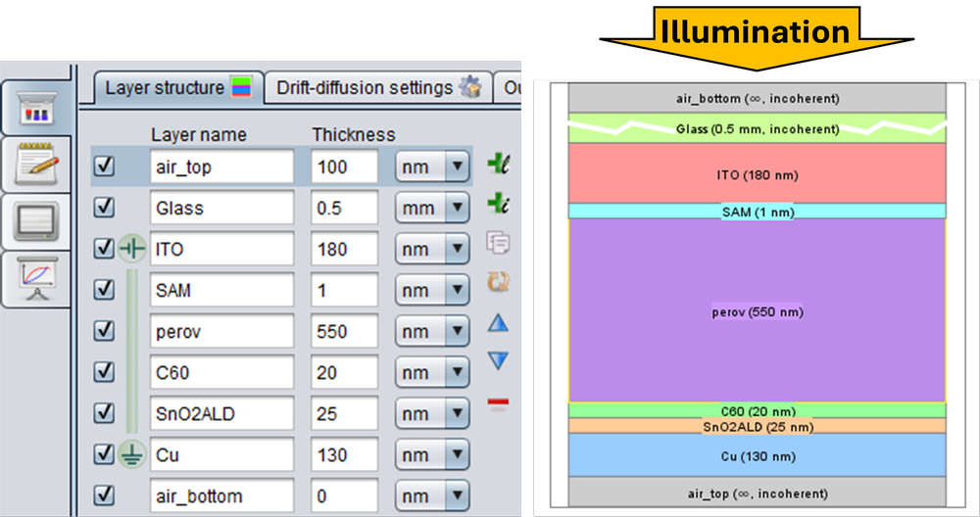Click the "Thickness" column header
This screenshot has height=517, width=980.
point(354,135)
